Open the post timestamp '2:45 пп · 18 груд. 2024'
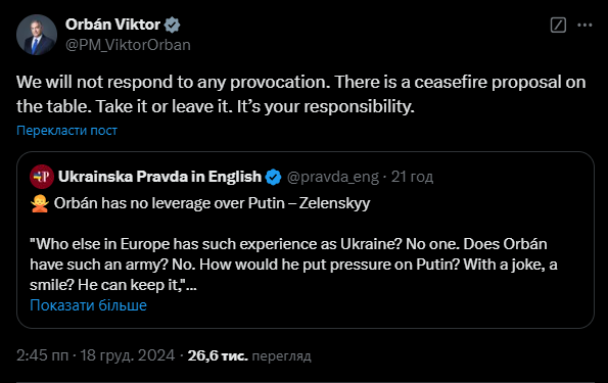Image resolution: width=608 pixels, height=383 pixels. 95,355
